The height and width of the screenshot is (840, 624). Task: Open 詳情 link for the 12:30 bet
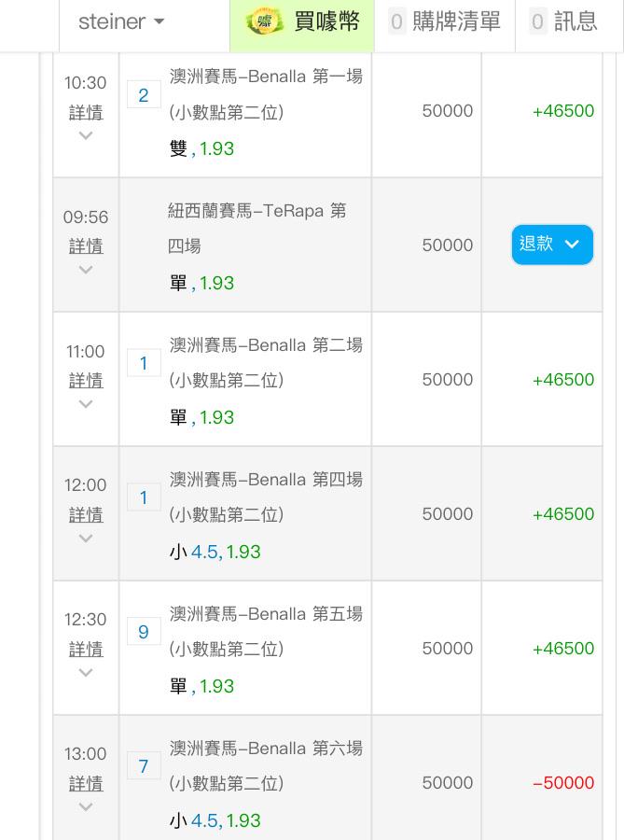coord(86,650)
